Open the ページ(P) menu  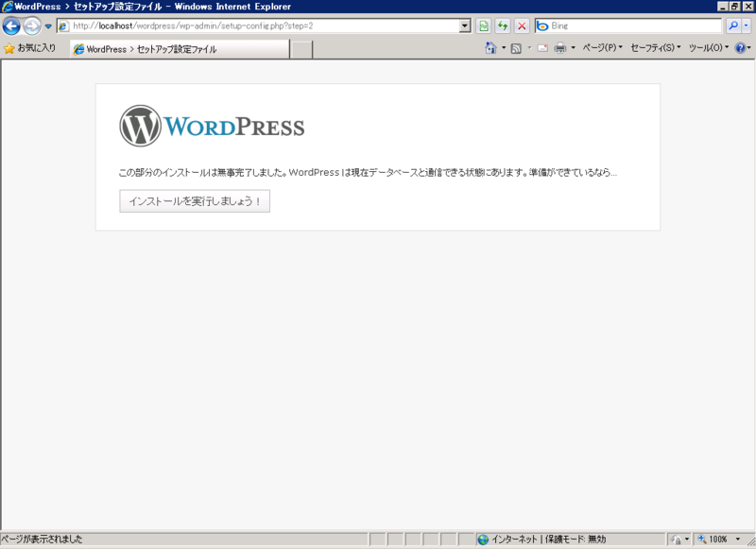click(602, 47)
